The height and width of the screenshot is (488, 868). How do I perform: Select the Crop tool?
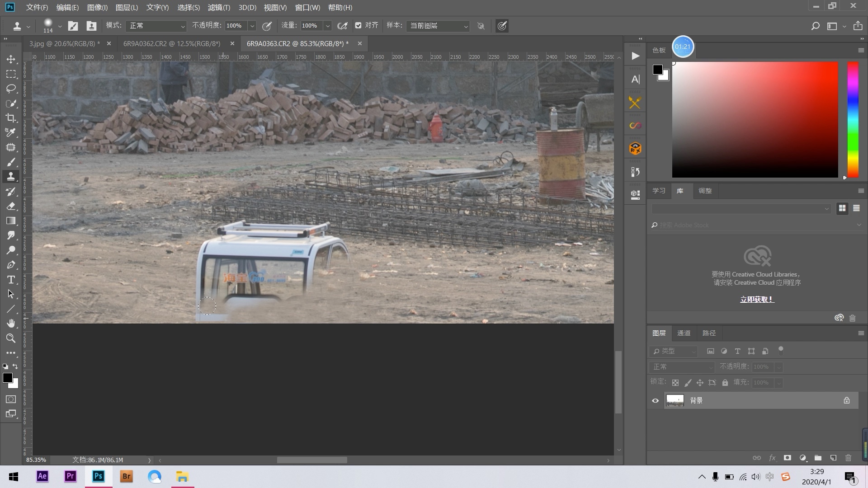coord(11,118)
